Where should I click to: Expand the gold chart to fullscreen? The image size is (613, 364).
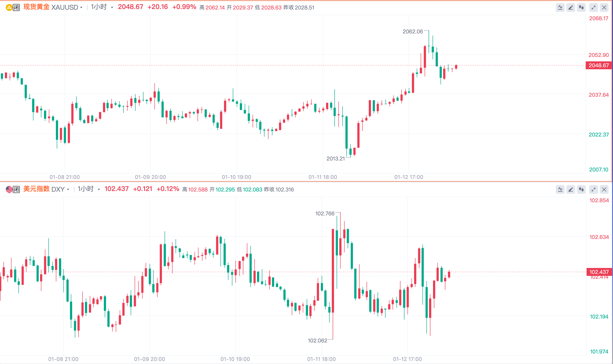click(593, 8)
